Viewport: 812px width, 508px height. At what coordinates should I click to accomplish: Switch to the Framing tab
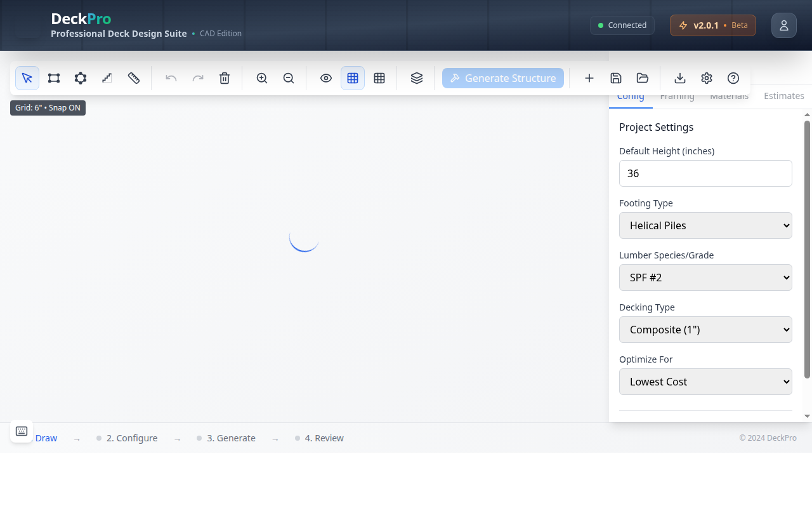point(677,96)
